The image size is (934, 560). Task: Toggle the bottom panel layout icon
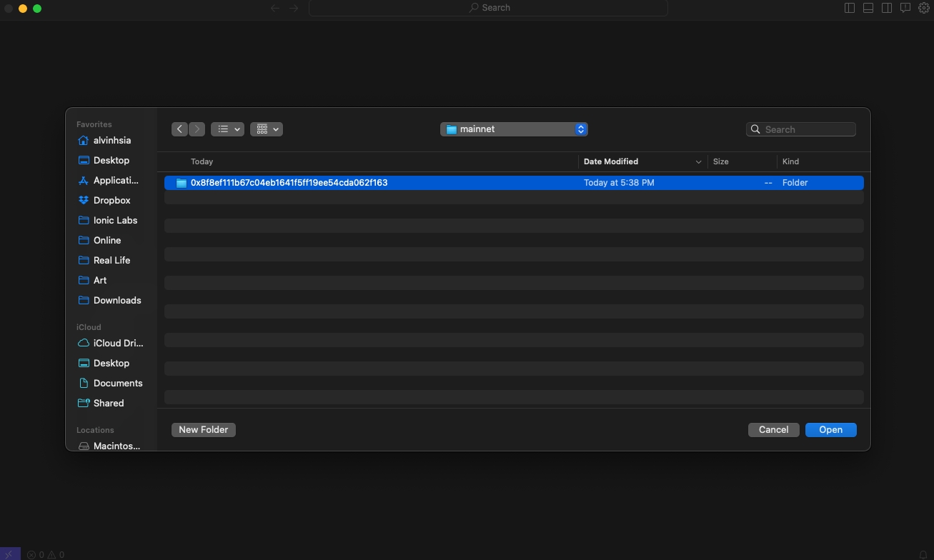click(x=868, y=8)
